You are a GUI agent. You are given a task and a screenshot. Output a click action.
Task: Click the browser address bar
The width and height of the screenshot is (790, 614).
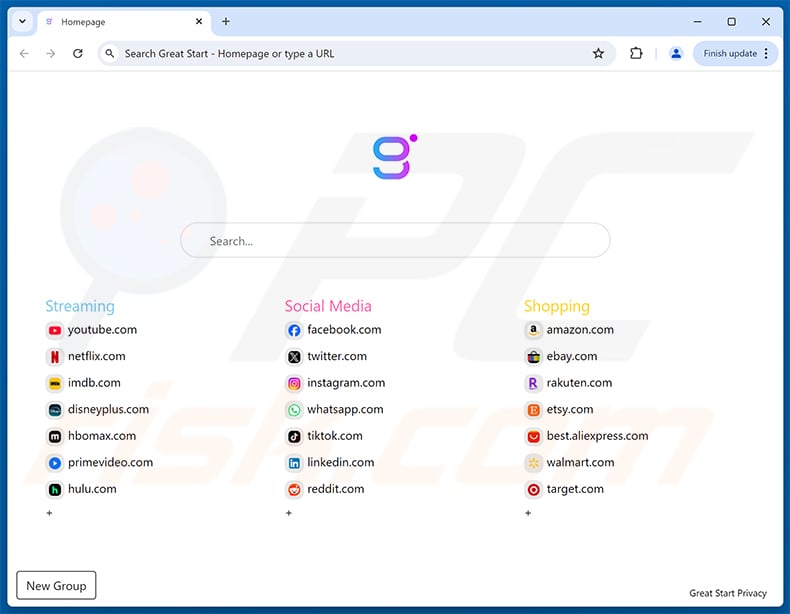357,53
